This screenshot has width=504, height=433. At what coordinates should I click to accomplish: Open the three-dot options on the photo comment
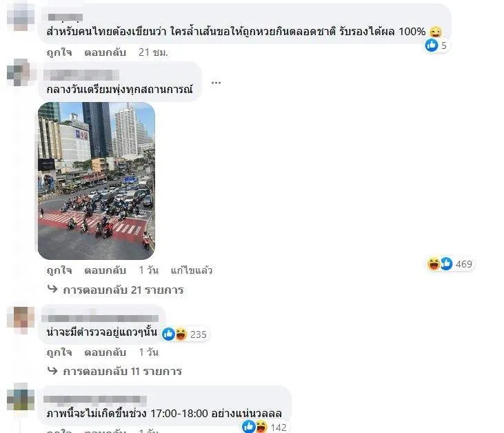(216, 83)
